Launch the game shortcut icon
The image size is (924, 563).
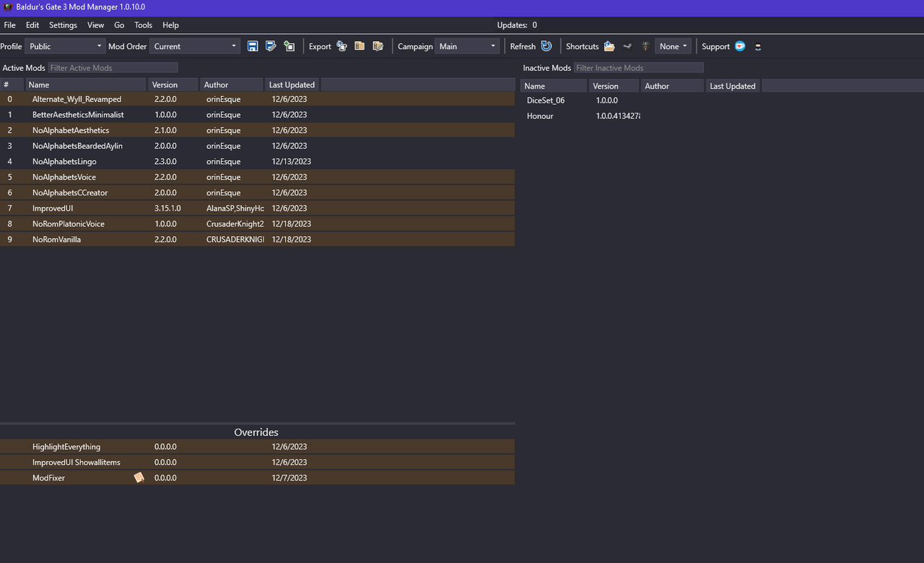[x=645, y=46]
